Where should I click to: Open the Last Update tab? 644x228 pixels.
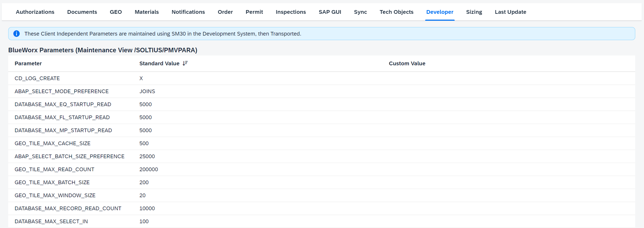click(x=510, y=12)
